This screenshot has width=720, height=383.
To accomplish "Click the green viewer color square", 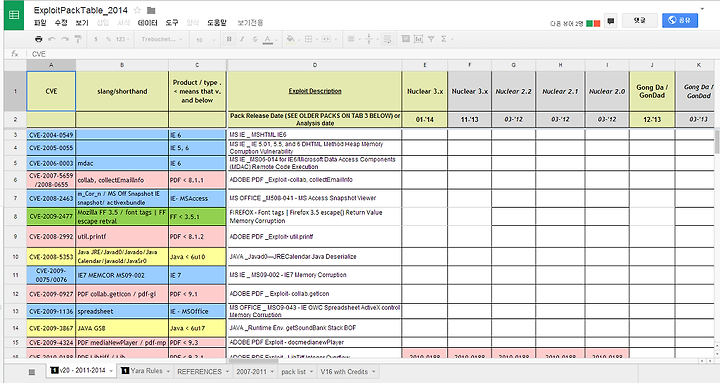I will point(590,23).
